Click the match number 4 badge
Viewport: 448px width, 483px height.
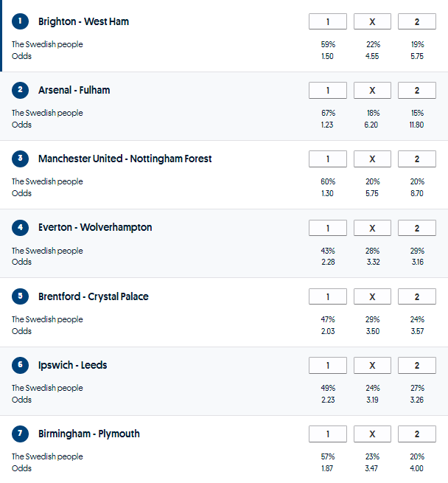pos(20,227)
